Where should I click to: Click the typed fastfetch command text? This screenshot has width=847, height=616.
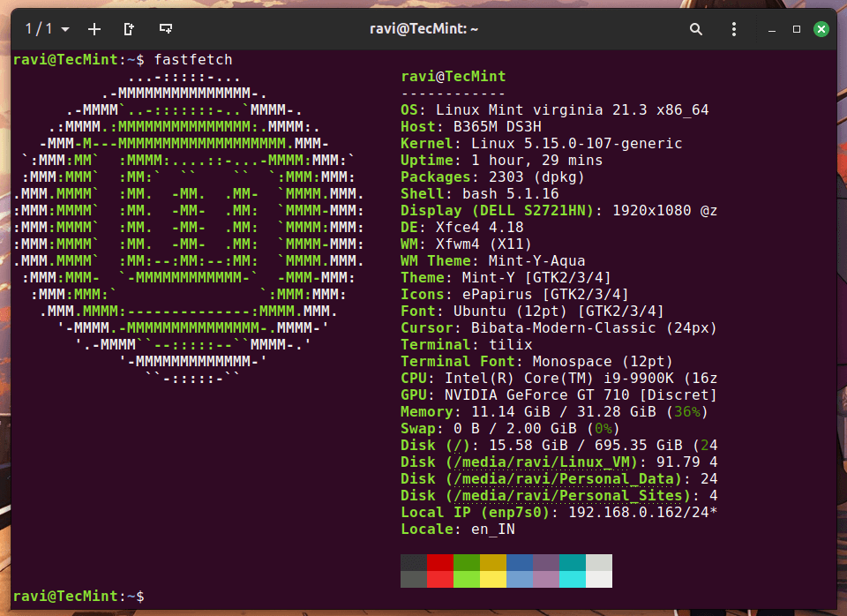[193, 60]
